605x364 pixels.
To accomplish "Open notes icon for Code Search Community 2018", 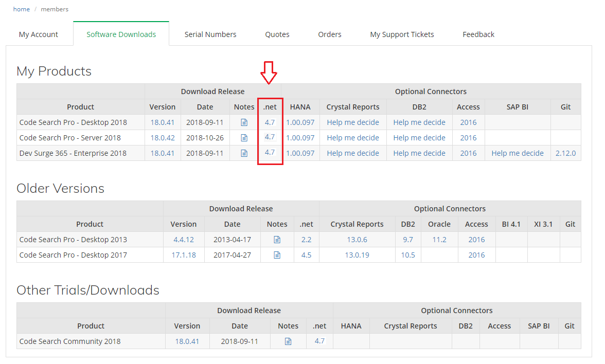I will click(288, 341).
